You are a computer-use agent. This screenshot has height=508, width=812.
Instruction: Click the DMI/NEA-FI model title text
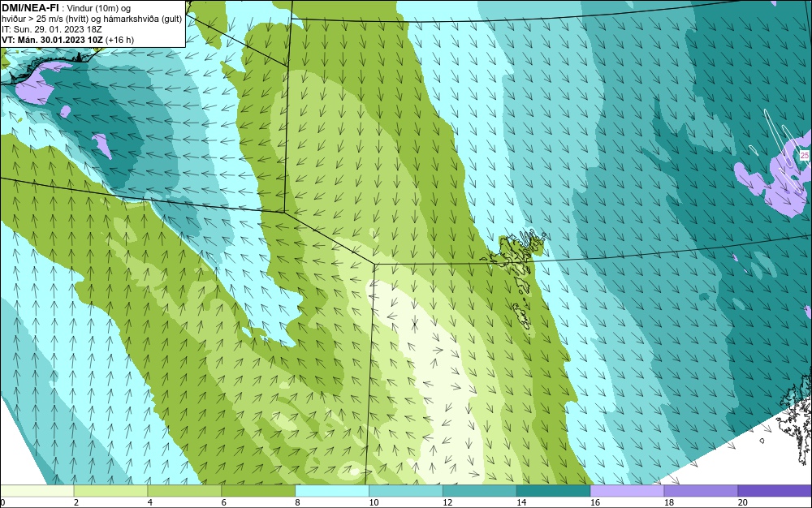(30, 8)
